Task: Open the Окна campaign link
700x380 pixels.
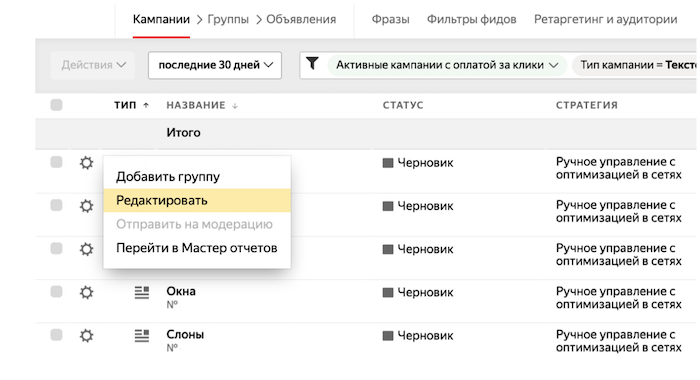Action: point(181,291)
